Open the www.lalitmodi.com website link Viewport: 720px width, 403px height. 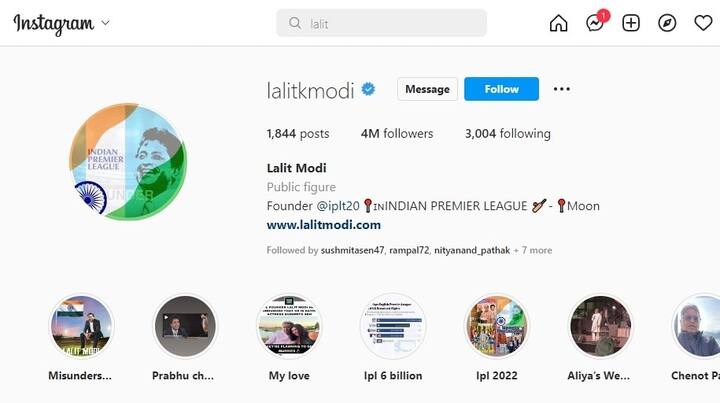point(324,225)
